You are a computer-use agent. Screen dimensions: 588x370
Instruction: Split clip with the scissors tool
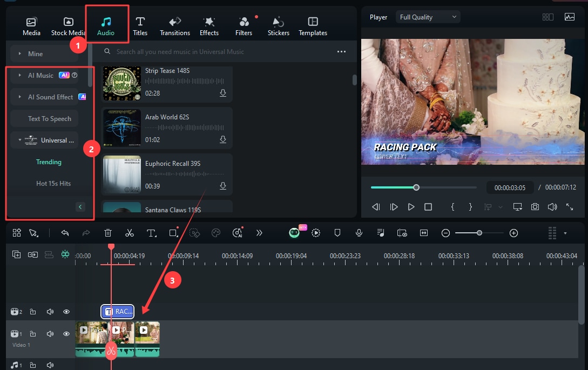pyautogui.click(x=130, y=233)
